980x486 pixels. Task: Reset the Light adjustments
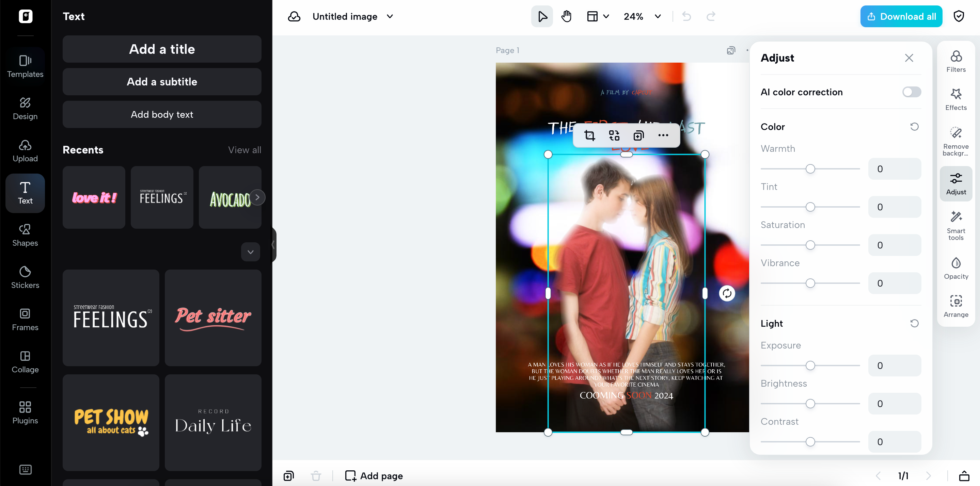(x=915, y=323)
